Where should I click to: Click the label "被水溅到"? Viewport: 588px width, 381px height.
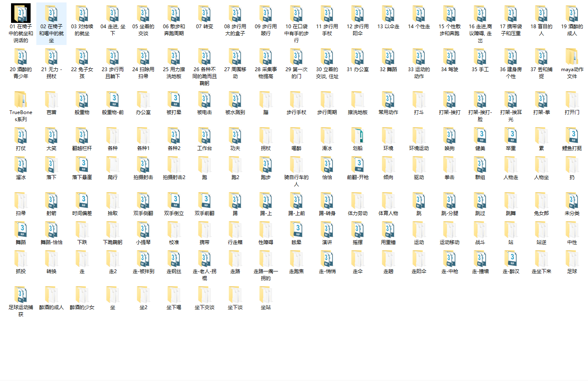point(235,112)
